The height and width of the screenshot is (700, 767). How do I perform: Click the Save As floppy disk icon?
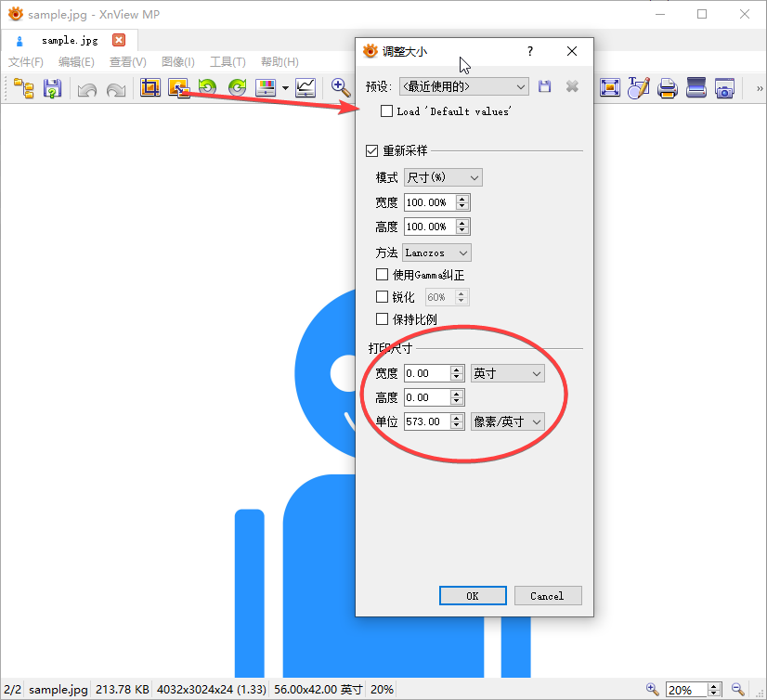coord(52,88)
